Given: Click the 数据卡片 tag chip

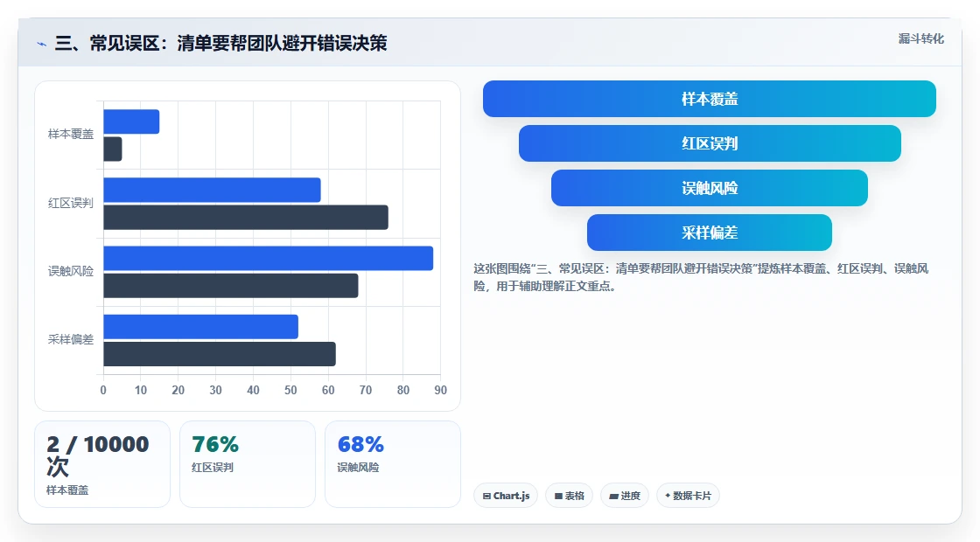Looking at the screenshot, I should coord(688,496).
